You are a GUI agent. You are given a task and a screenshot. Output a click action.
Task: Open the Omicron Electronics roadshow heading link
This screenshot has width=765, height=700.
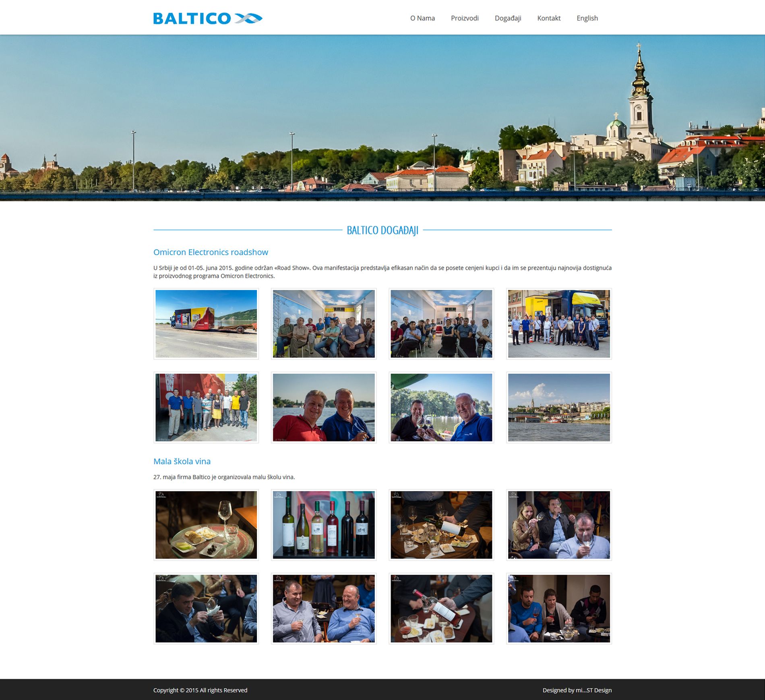coord(211,252)
